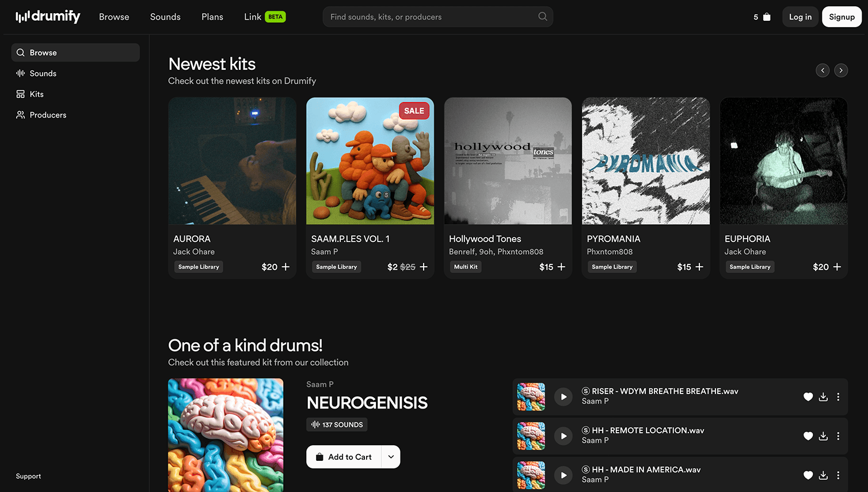Add PYROMANIA kit using plus icon
Image resolution: width=868 pixels, height=492 pixels.
(x=699, y=267)
